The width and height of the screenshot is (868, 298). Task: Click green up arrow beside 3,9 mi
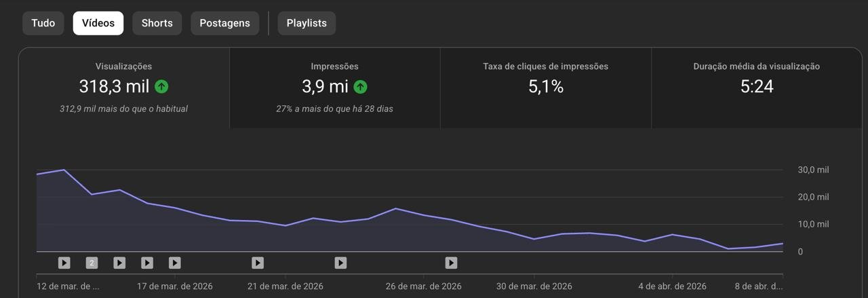click(360, 87)
